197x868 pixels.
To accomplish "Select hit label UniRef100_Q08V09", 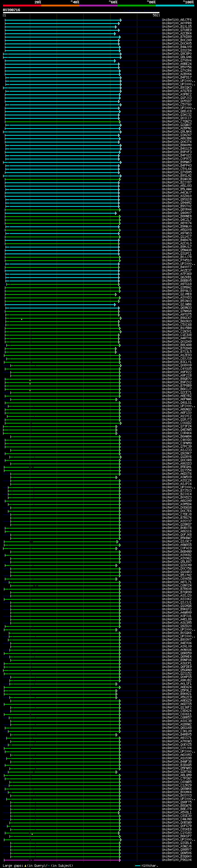I will point(177,365).
